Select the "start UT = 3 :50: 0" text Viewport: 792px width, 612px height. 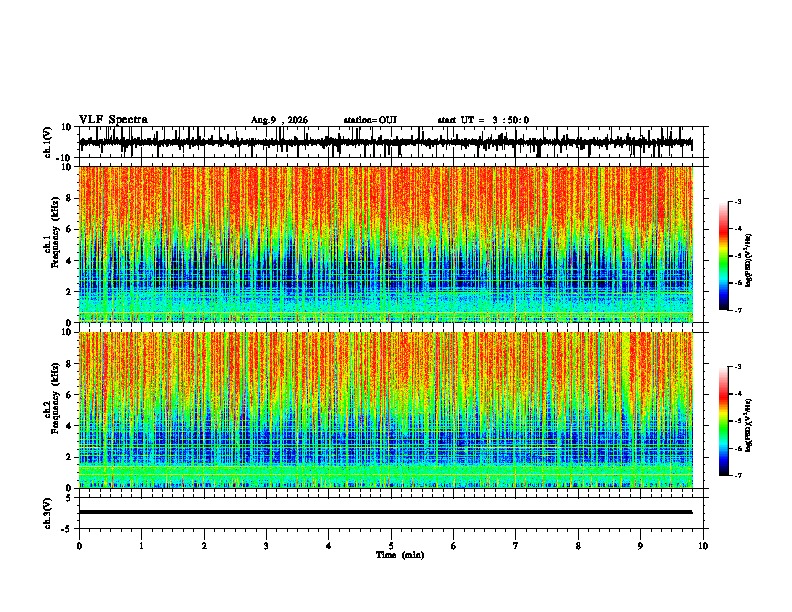[483, 120]
